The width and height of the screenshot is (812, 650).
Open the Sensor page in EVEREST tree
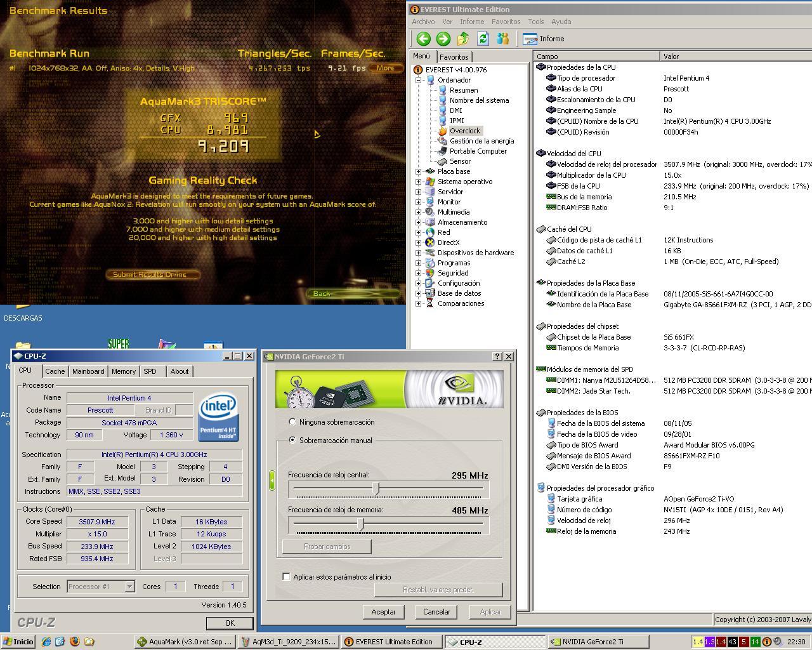tap(460, 161)
